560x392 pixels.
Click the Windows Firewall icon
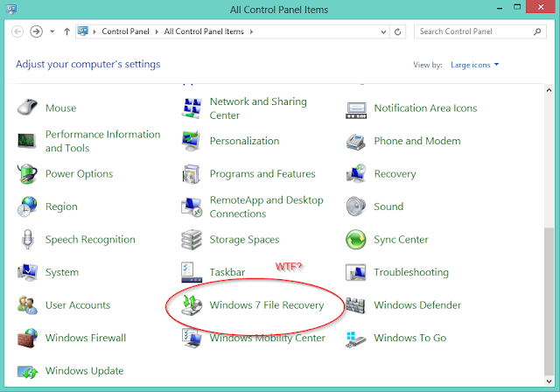(27, 338)
